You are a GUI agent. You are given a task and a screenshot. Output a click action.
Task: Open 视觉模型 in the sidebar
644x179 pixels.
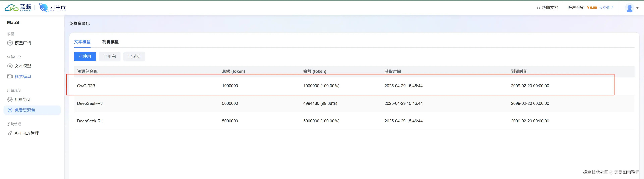pyautogui.click(x=23, y=76)
